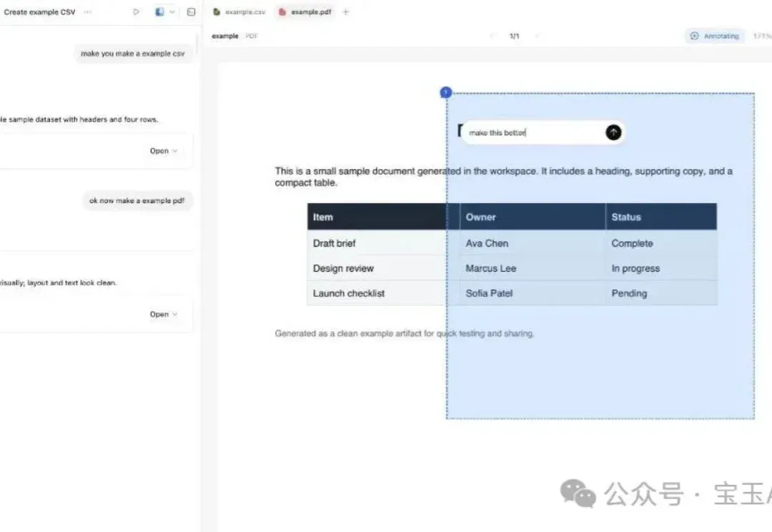Open dropdown for the second Open button near PDF result
Viewport: 772px width, 532px height.
click(x=175, y=315)
